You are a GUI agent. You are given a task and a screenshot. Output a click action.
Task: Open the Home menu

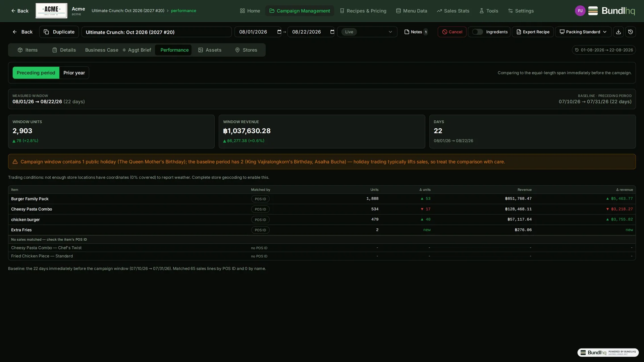(x=250, y=11)
